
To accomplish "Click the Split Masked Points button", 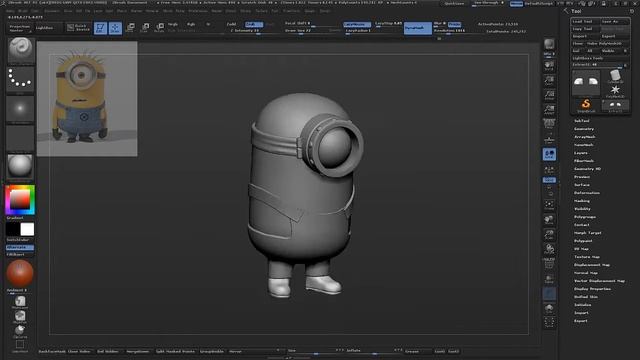I will [x=175, y=351].
